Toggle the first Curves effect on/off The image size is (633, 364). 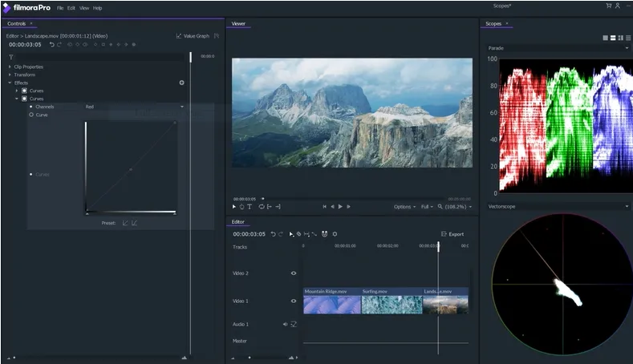click(x=24, y=91)
